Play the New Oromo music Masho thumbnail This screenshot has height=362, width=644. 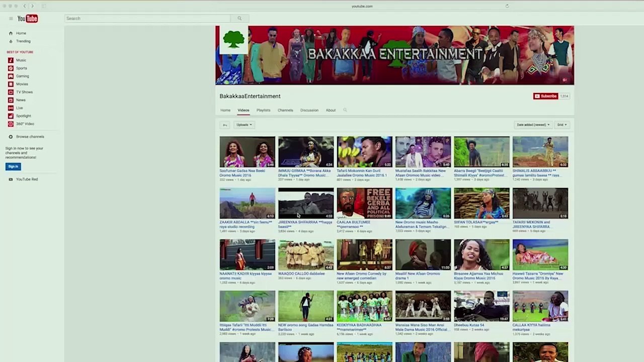tap(423, 203)
